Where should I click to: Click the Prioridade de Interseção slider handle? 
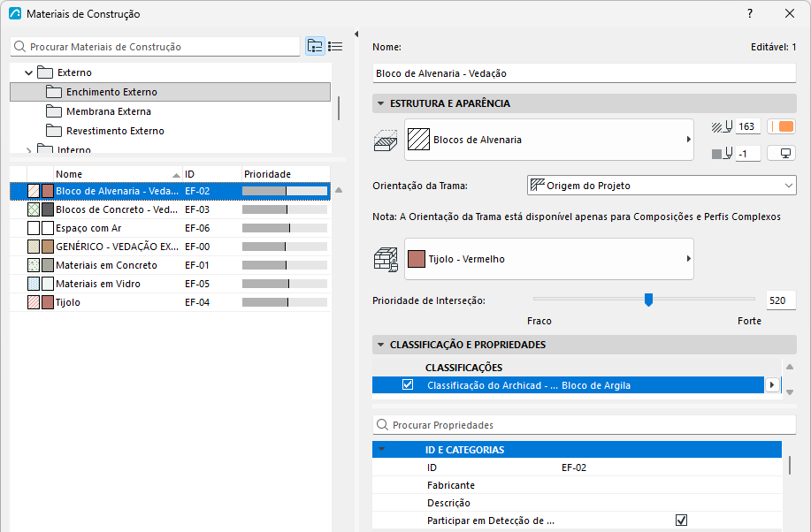pyautogui.click(x=648, y=300)
